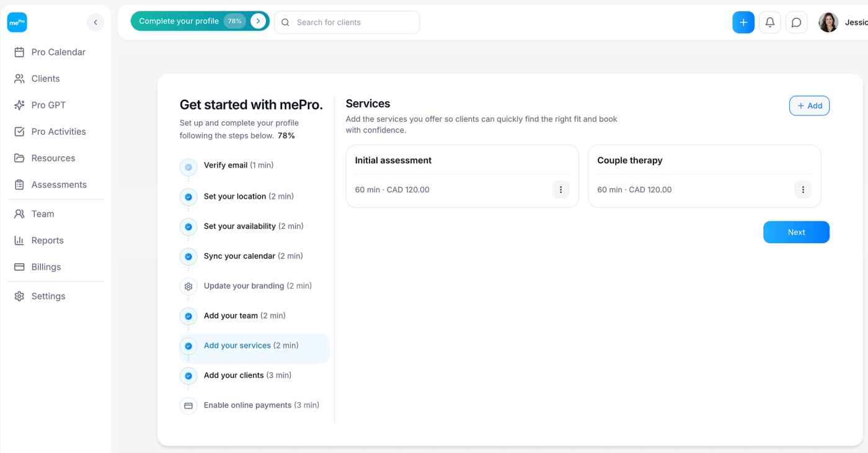Open the Resources folder icon

pyautogui.click(x=19, y=158)
